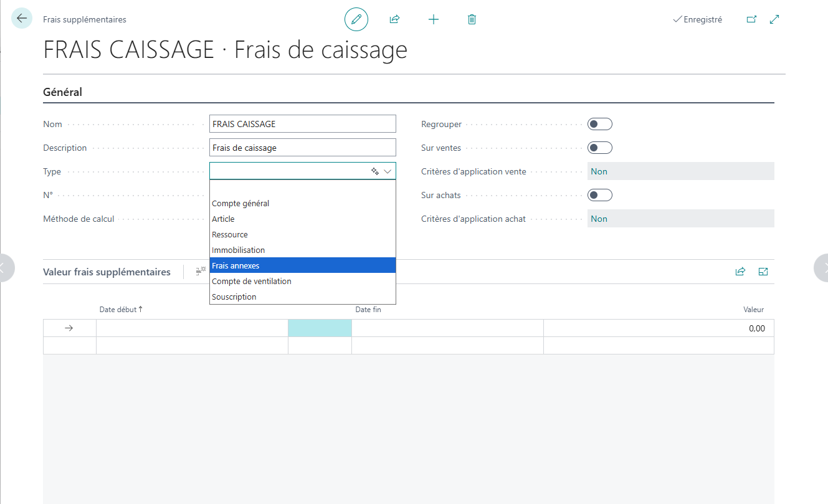This screenshot has width=828, height=504.
Task: Click the highlighted cyan cell in first row
Action: point(320,328)
